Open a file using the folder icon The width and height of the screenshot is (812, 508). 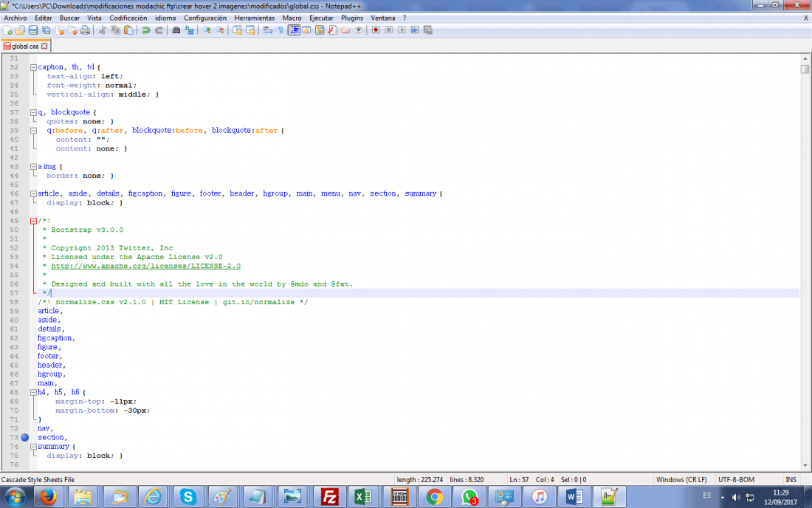pos(20,30)
